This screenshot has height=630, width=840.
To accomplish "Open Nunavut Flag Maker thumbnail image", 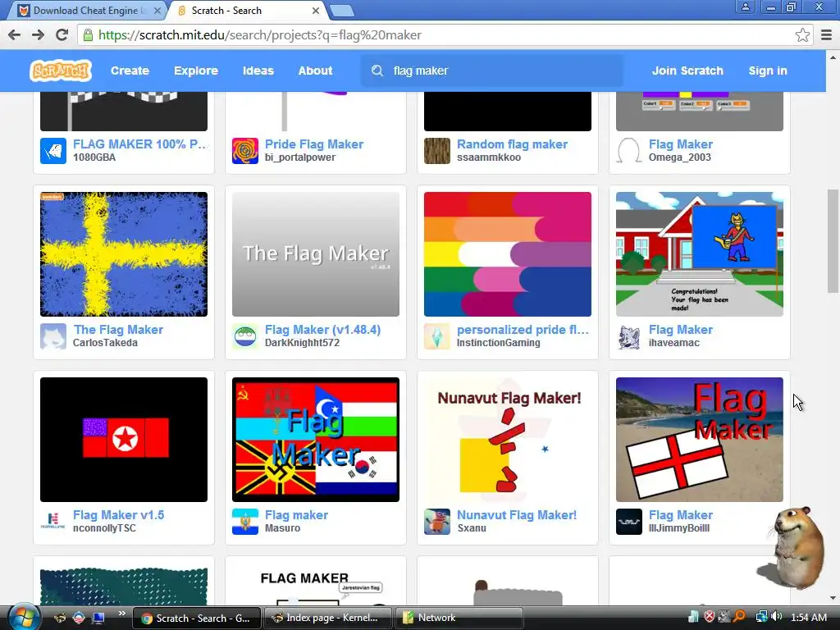I will pyautogui.click(x=507, y=440).
